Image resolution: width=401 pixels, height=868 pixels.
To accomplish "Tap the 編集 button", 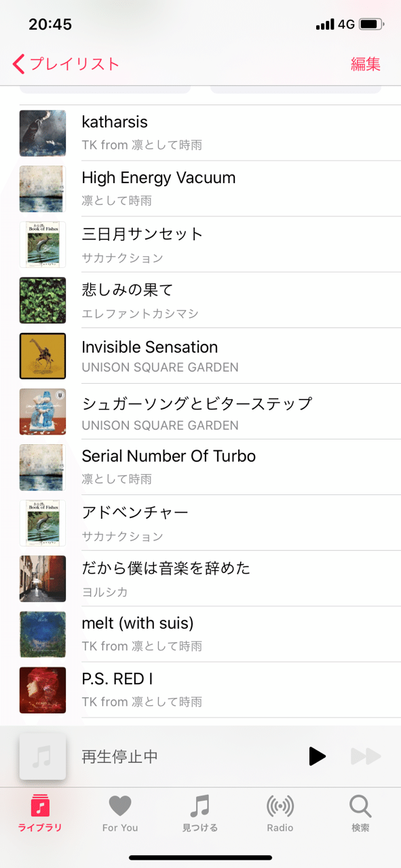I will (x=366, y=64).
